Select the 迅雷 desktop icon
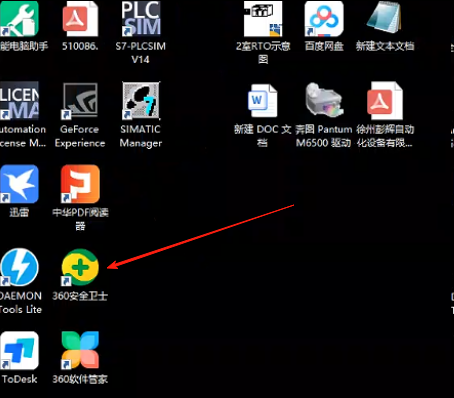Viewport: 454px width, 398px height. pyautogui.click(x=19, y=184)
